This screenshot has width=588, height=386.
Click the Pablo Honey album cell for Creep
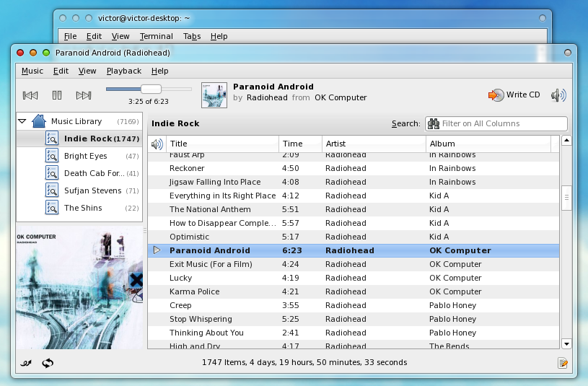pos(452,305)
